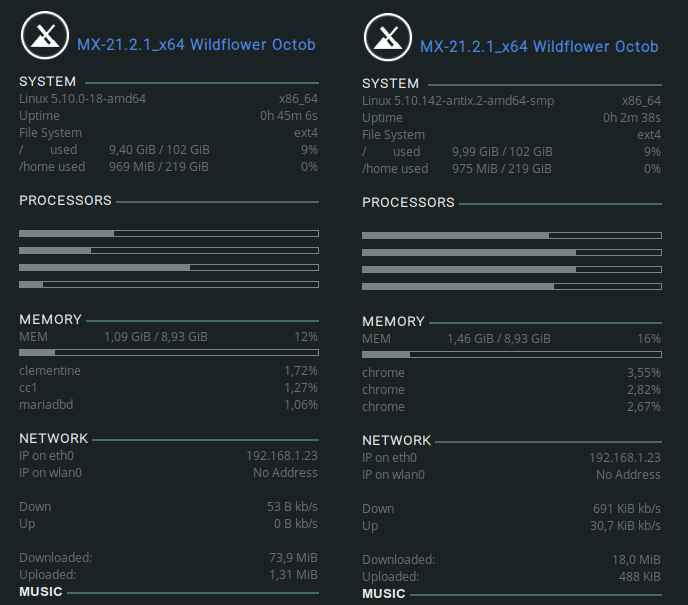Click memory percentage 16%
Image resolution: width=688 pixels, height=605 pixels.
point(649,339)
